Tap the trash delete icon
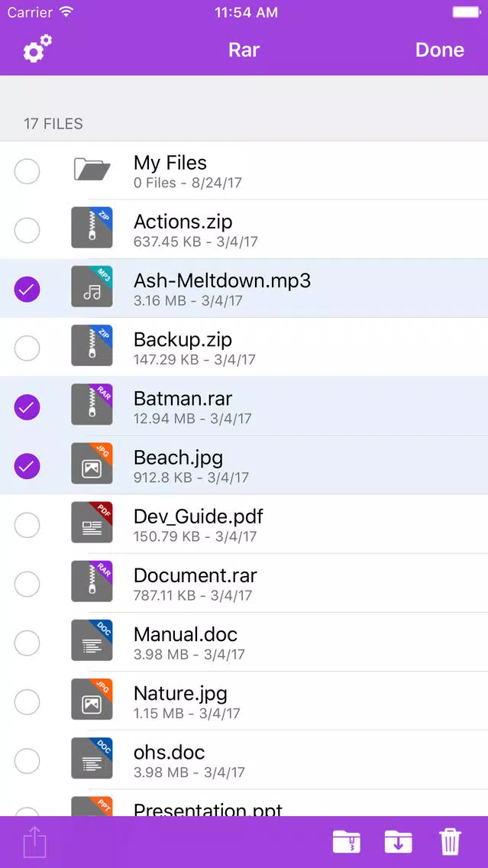488x868 pixels. pyautogui.click(x=451, y=842)
